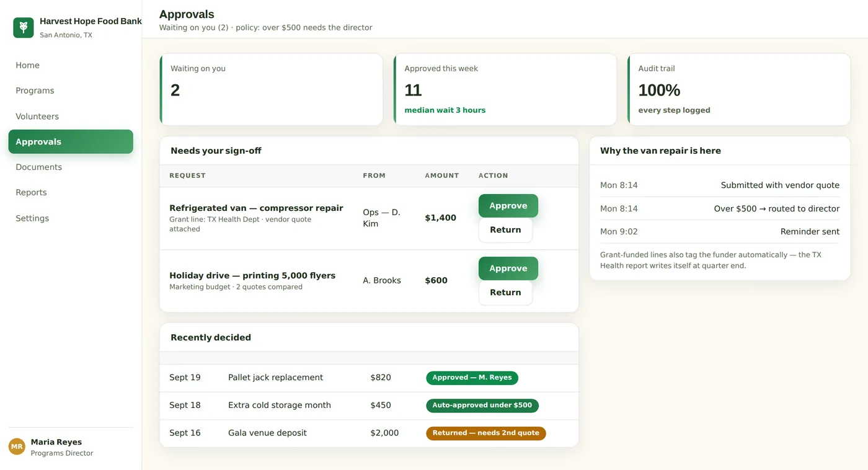Screen dimensions: 868x470
Task: Click the Approved — M. Reyes badge
Action: 472,378
